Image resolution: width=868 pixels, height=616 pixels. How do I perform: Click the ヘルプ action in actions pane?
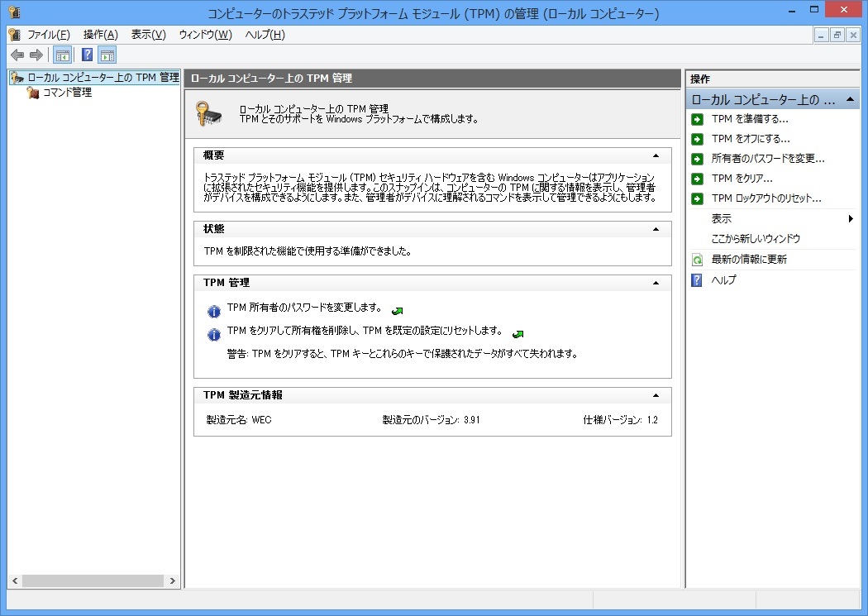[x=723, y=280]
